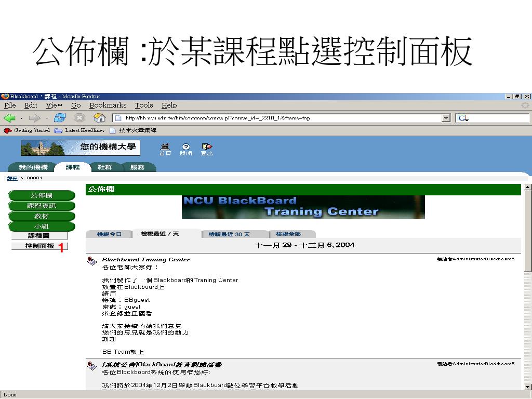Open search engine selector icon

point(463,118)
